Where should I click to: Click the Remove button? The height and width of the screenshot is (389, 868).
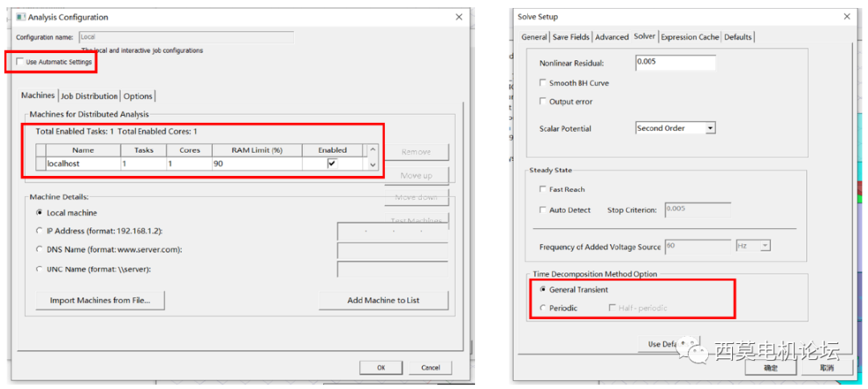pyautogui.click(x=416, y=152)
